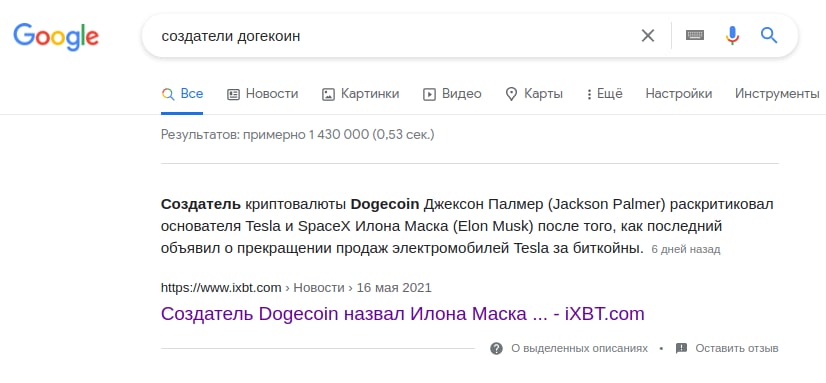826x383 pixels.
Task: Switch to the 'Новости' tab
Action: click(x=262, y=94)
